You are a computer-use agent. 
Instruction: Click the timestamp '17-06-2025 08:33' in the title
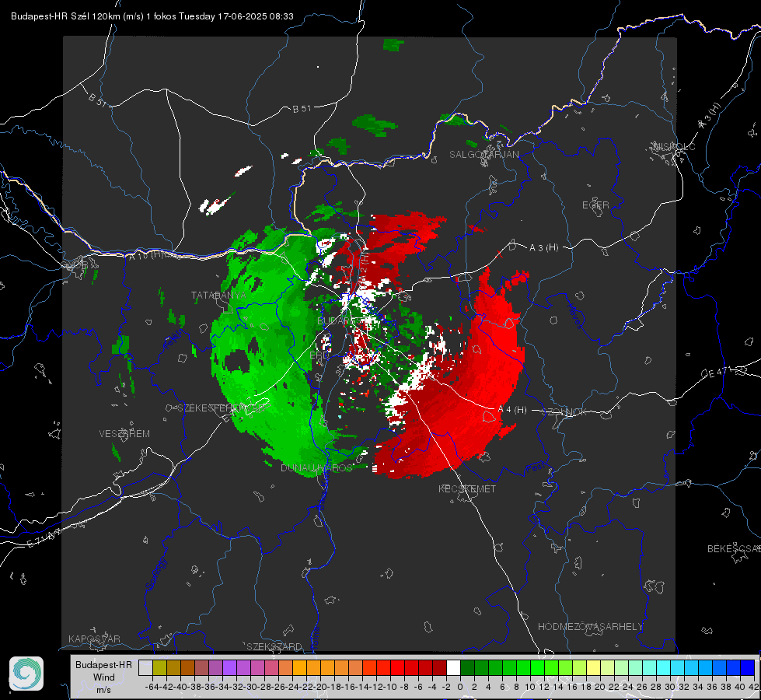[x=255, y=16]
